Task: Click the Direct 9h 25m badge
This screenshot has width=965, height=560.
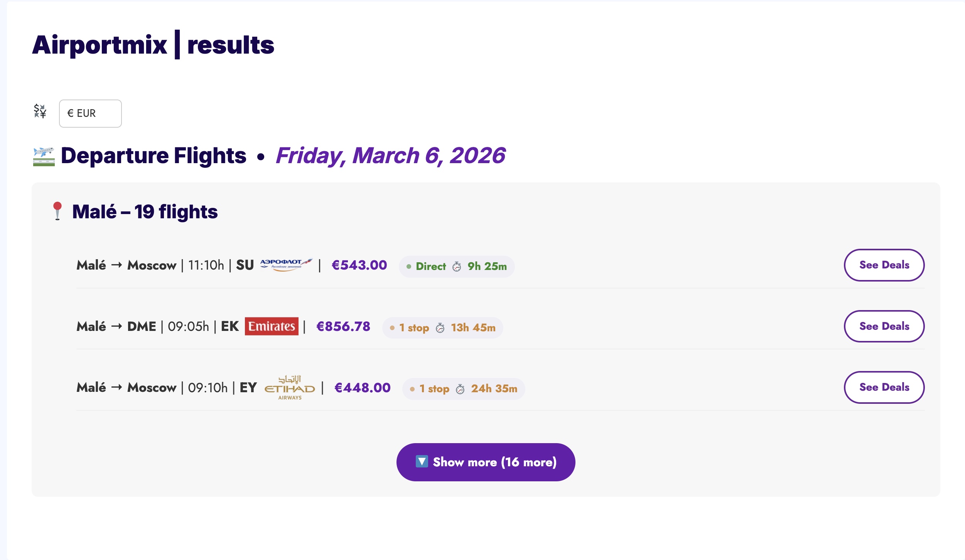Action: click(x=457, y=267)
